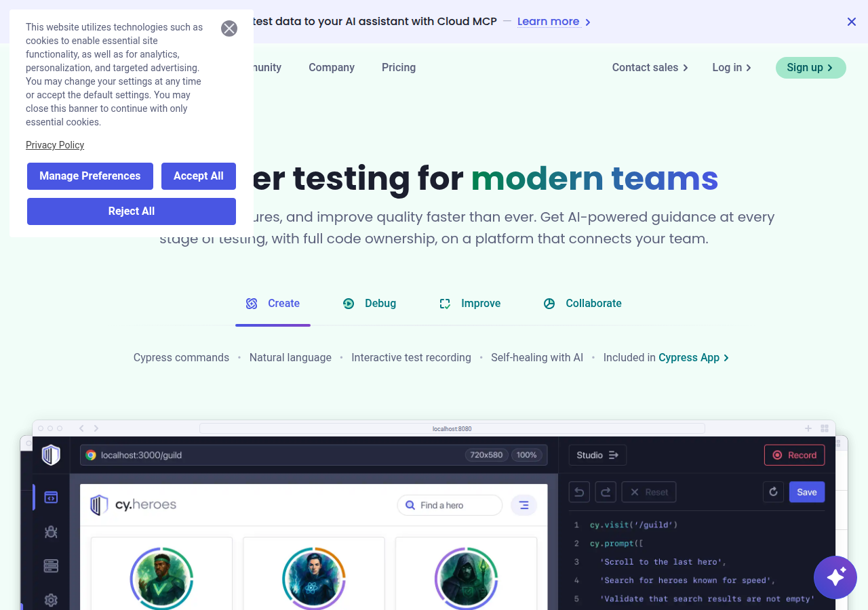Follow the Learn more link
Screen dimensions: 868x610
tap(554, 22)
